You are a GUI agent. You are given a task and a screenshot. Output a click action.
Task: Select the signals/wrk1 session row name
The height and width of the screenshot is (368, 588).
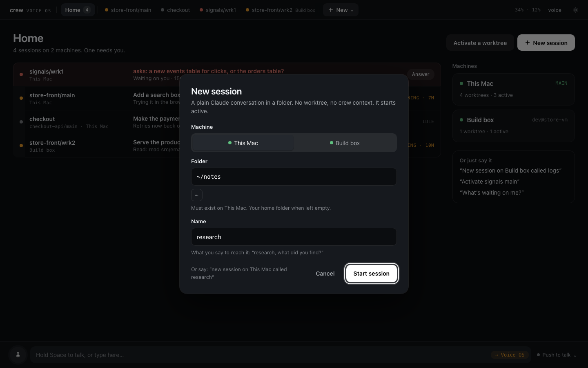47,72
